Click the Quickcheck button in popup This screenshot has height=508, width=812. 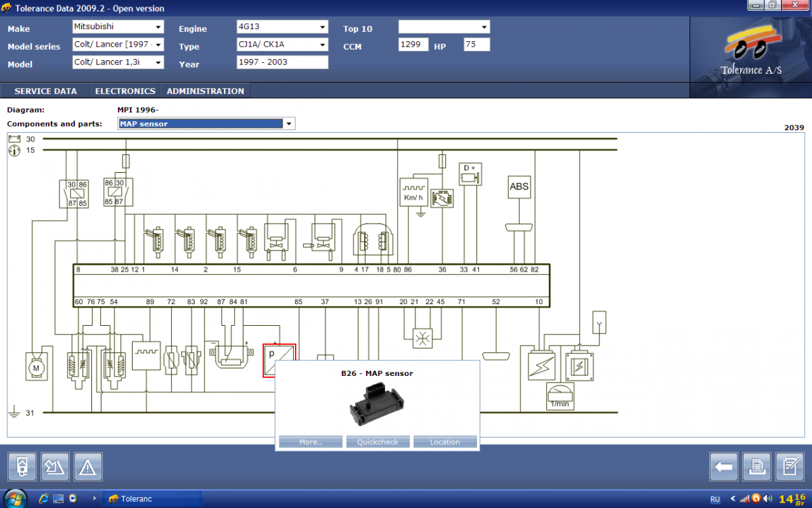click(x=378, y=442)
